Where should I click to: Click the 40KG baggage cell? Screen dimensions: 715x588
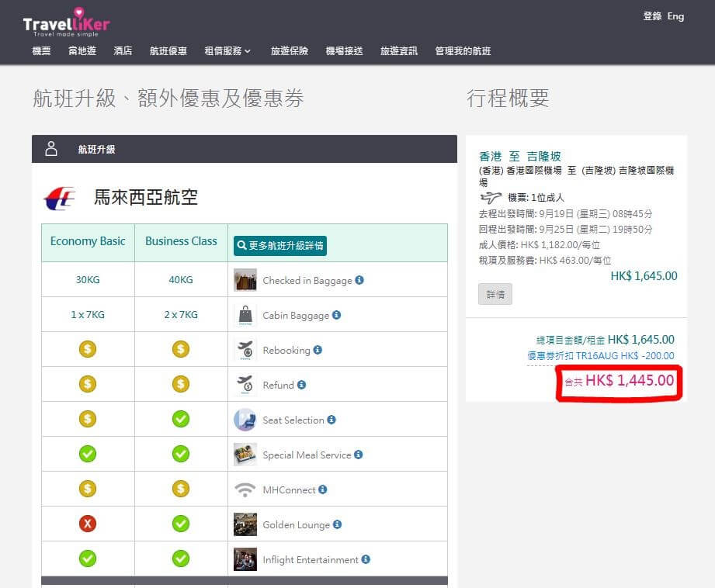coord(181,279)
